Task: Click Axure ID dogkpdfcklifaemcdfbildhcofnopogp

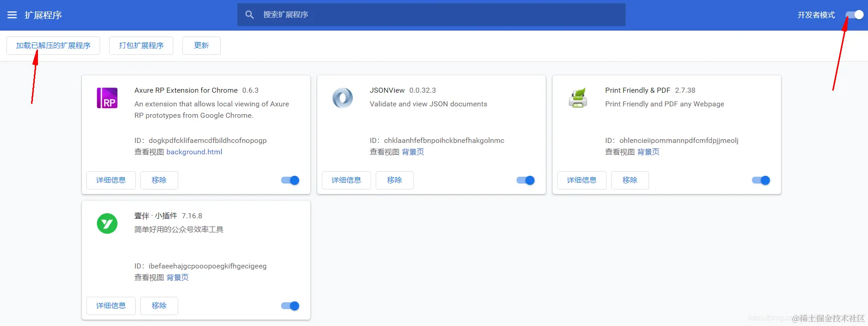Action: pyautogui.click(x=208, y=141)
